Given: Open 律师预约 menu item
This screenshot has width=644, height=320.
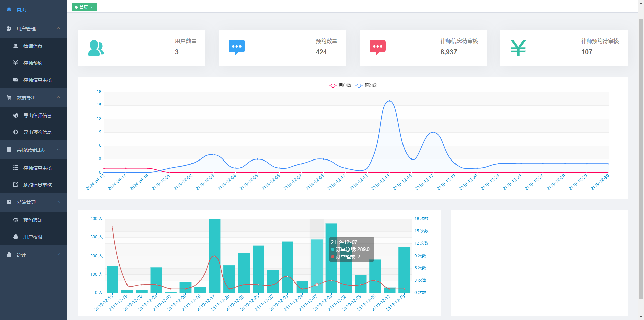Looking at the screenshot, I should coord(34,63).
